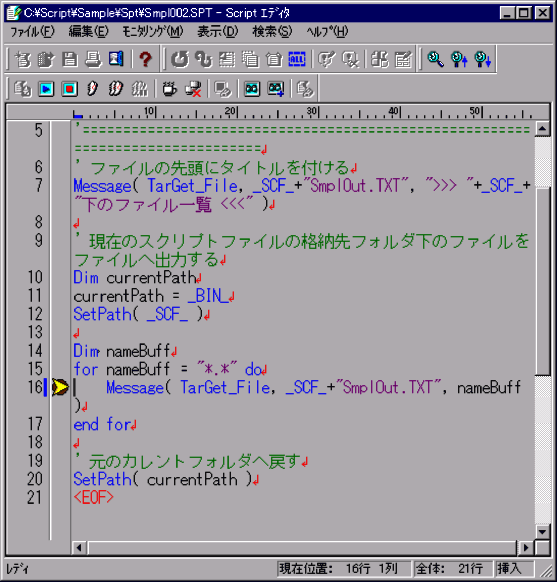This screenshot has height=582, width=557.
Task: Click the triple-feather step icon
Action: 140,89
